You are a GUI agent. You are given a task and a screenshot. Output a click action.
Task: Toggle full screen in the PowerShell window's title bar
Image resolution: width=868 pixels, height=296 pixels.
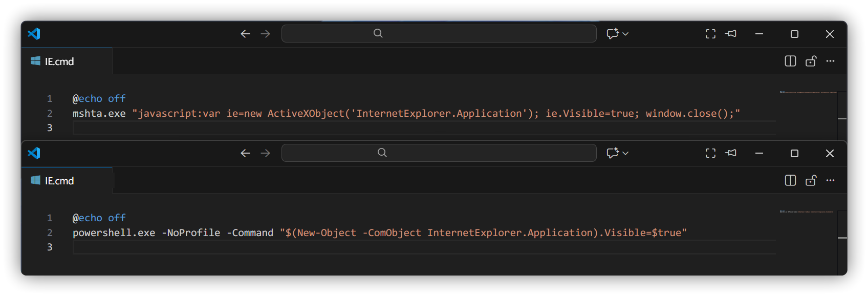[x=710, y=153]
